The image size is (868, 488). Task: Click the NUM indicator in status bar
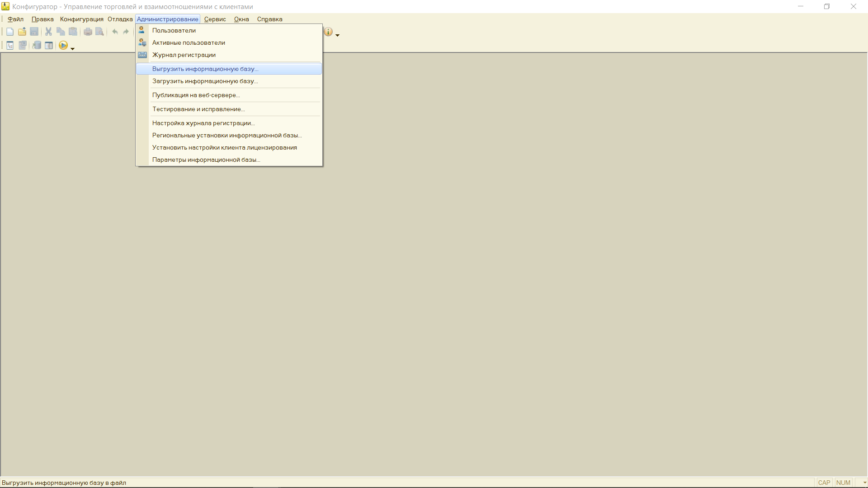[x=844, y=483]
